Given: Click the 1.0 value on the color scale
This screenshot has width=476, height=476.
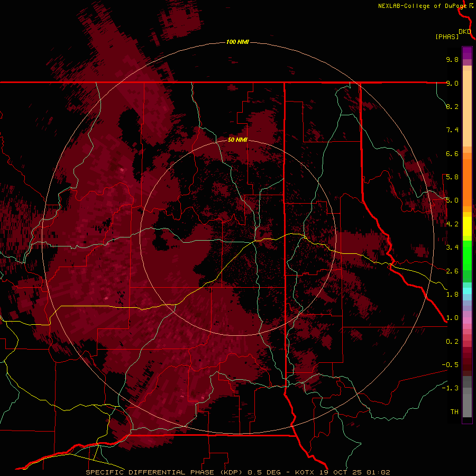Looking at the screenshot, I should coord(452,318).
